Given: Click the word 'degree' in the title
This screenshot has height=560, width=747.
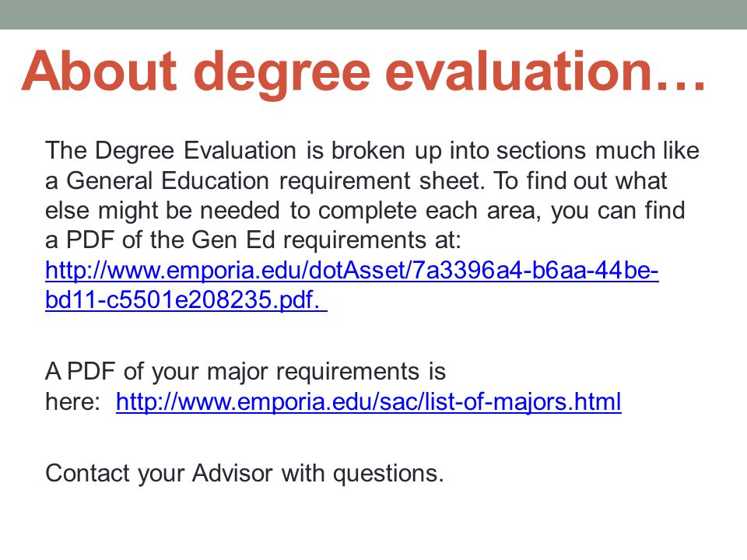Looking at the screenshot, I should pos(282,75).
